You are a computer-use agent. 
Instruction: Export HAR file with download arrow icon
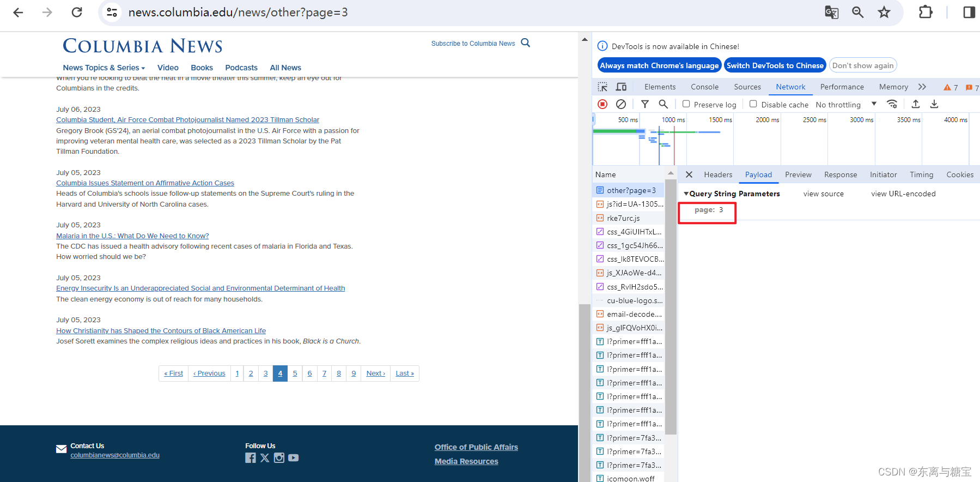click(x=934, y=104)
